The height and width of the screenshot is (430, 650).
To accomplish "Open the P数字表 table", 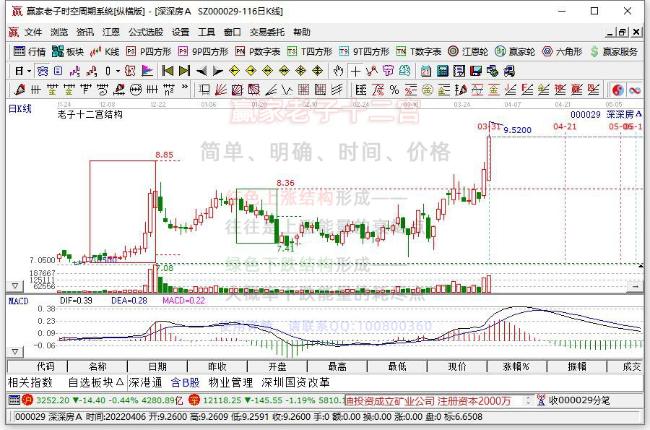I will (257, 51).
